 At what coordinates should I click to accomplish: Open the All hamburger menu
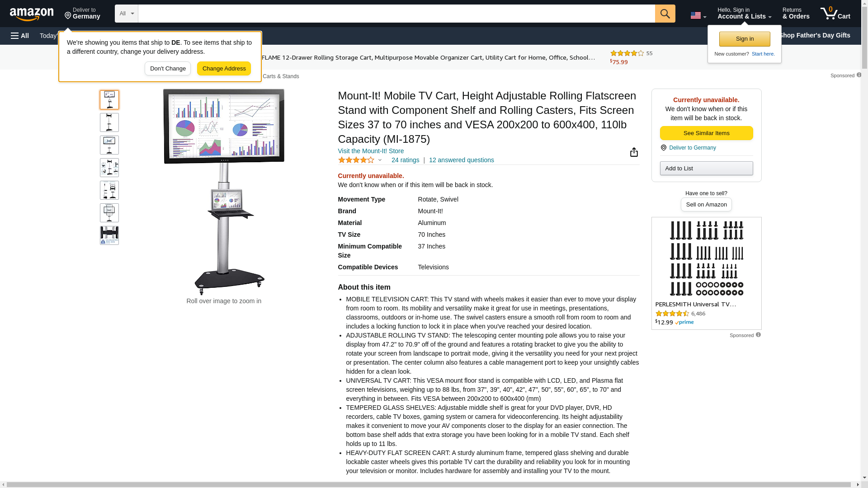(x=20, y=36)
